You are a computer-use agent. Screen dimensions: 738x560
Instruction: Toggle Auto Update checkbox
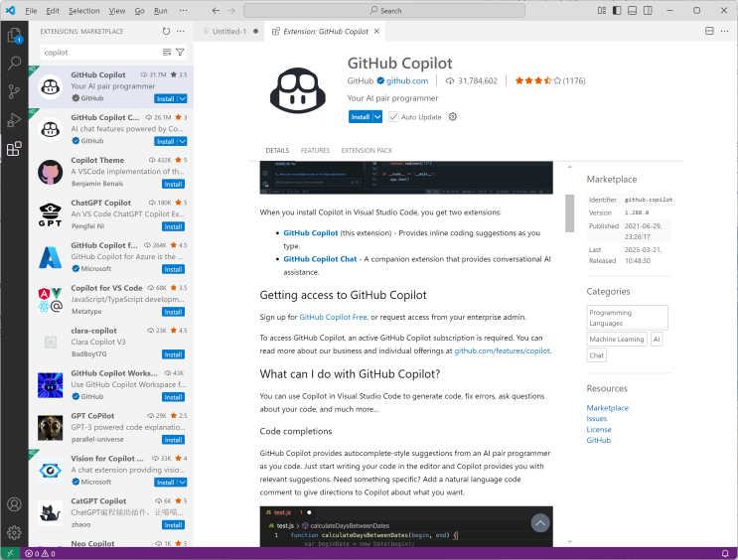(x=393, y=117)
